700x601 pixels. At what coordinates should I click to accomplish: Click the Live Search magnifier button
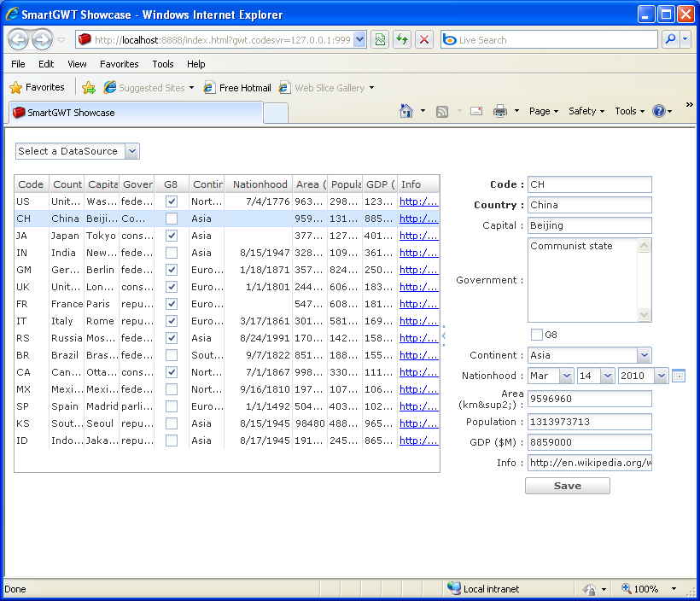point(670,40)
